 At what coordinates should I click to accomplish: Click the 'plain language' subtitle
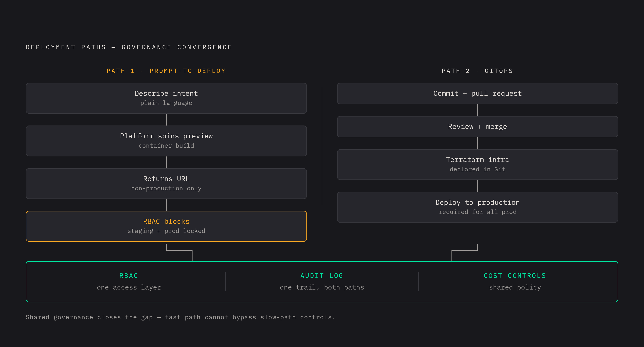coord(166,103)
